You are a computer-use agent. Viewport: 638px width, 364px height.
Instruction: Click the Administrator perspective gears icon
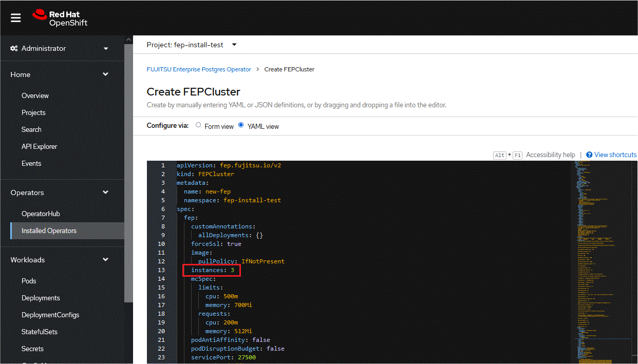click(x=14, y=48)
